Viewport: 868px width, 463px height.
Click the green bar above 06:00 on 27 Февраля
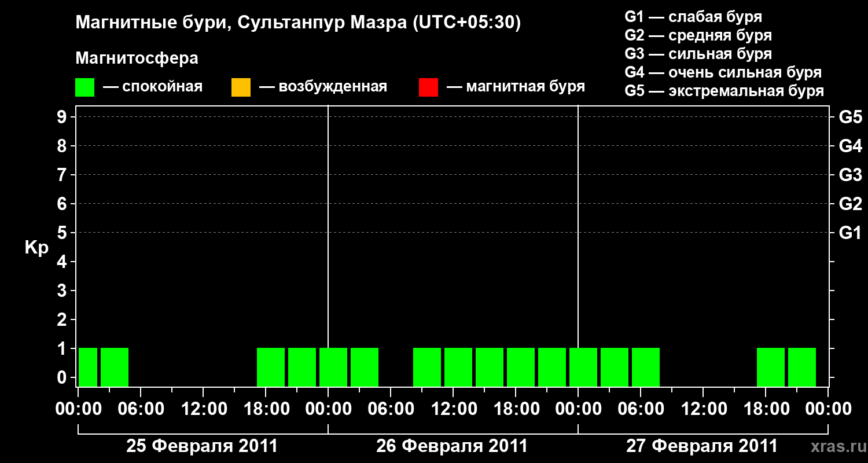[646, 367]
